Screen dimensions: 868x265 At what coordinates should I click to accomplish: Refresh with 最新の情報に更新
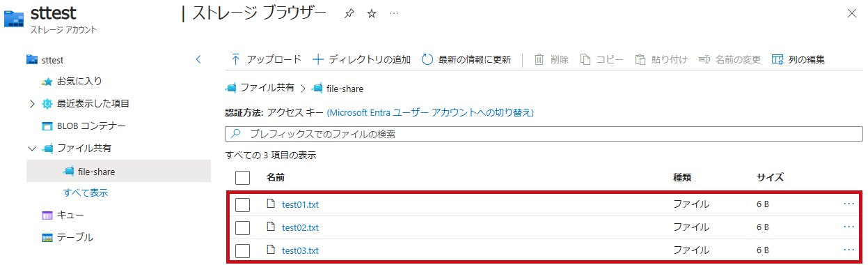coord(466,60)
